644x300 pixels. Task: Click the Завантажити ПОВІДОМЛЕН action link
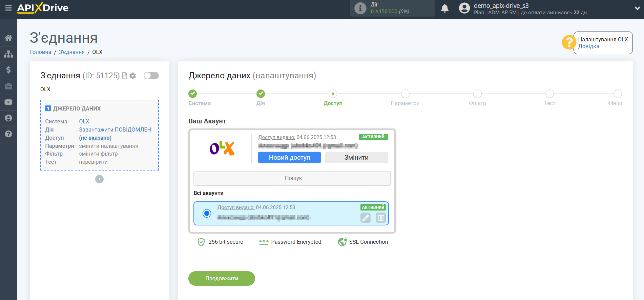point(115,129)
